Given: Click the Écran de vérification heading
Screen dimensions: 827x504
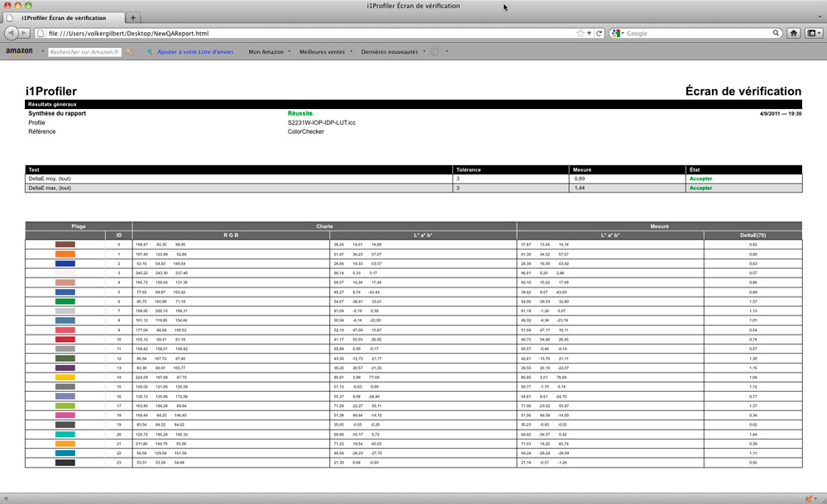Looking at the screenshot, I should click(x=743, y=91).
